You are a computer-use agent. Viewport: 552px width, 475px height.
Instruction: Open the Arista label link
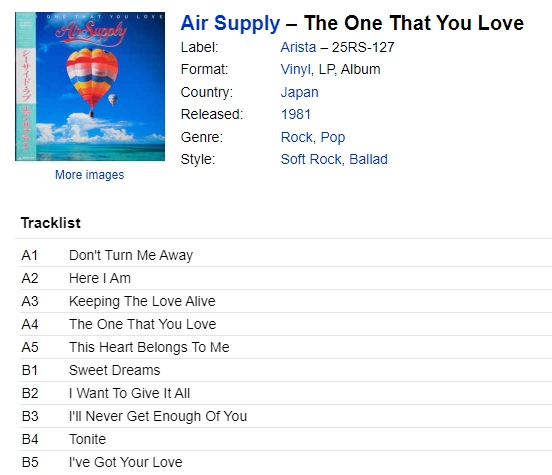click(x=298, y=47)
